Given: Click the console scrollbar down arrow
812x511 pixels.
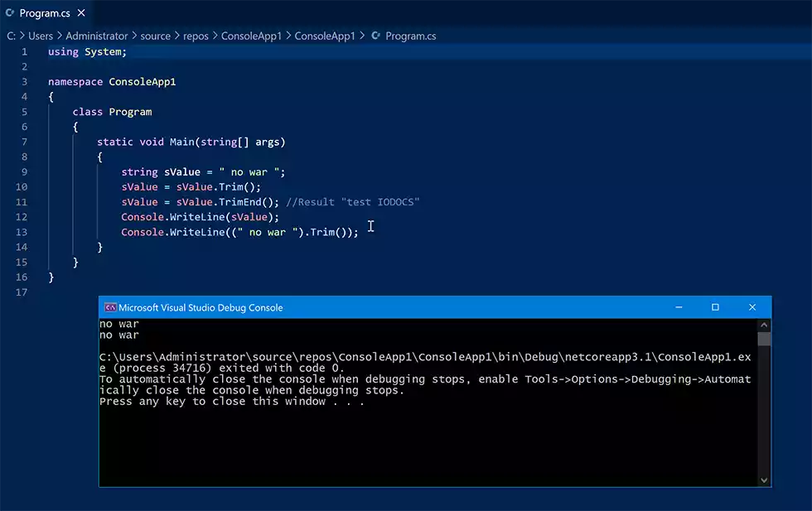Looking at the screenshot, I should [764, 480].
